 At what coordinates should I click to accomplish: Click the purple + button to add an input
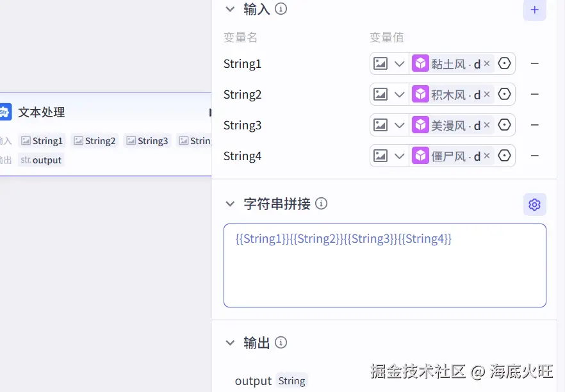pos(535,10)
